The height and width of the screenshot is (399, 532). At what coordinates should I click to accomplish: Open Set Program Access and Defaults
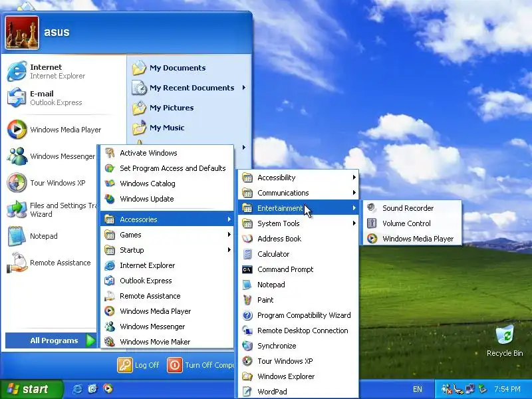(x=167, y=168)
